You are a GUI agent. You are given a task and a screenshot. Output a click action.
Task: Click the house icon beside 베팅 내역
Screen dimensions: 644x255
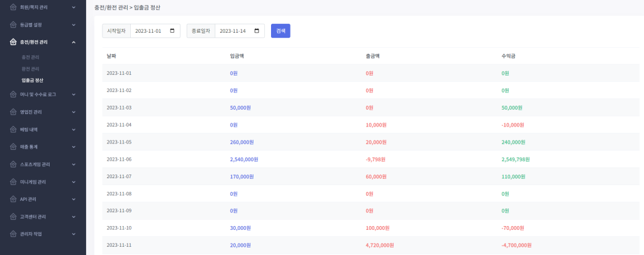click(13, 129)
